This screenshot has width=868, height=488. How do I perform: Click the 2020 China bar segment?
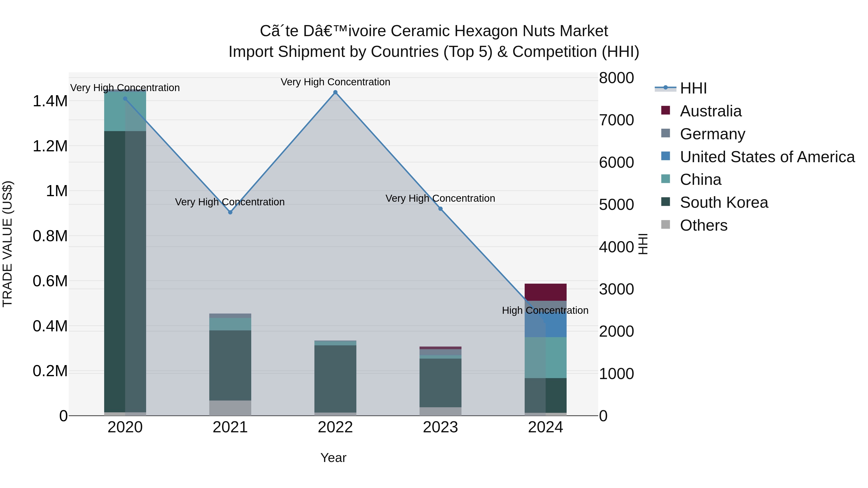(125, 111)
